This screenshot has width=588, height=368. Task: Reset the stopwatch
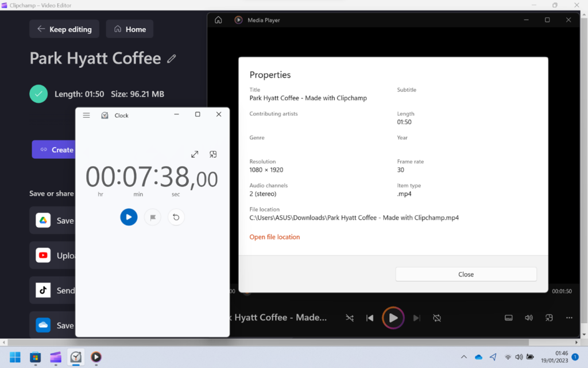pyautogui.click(x=176, y=217)
